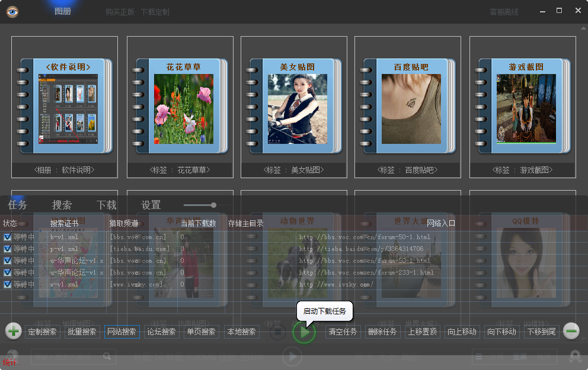Image resolution: width=588 pixels, height=370 pixels.
Task: Open the 游戏截图 album notebook
Action: click(522, 101)
